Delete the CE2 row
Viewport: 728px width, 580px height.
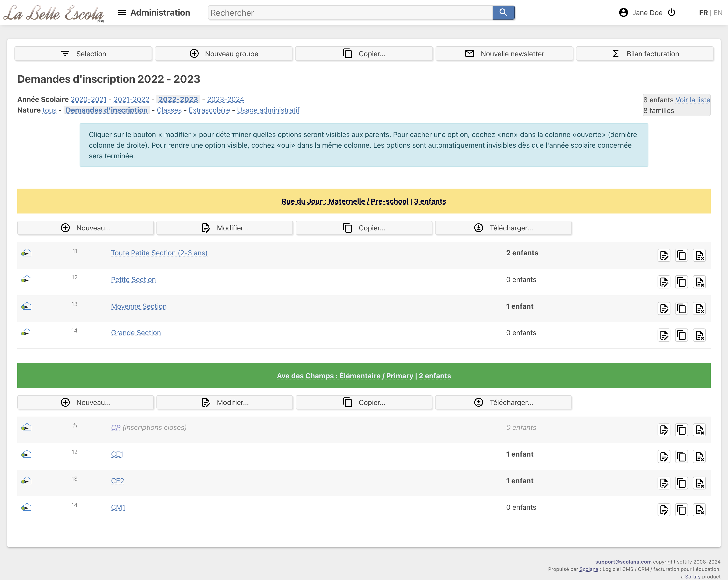[699, 483]
